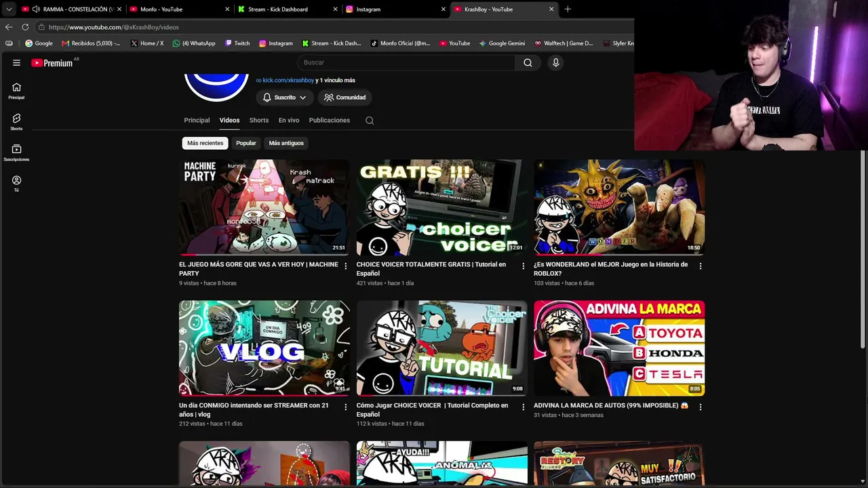Open Suscripciones in the sidebar
Screen dimensions: 868x488
[x=16, y=153]
